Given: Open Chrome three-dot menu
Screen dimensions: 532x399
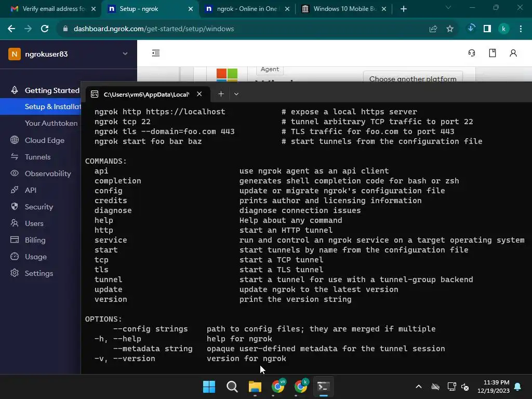Looking at the screenshot, I should coord(521,29).
